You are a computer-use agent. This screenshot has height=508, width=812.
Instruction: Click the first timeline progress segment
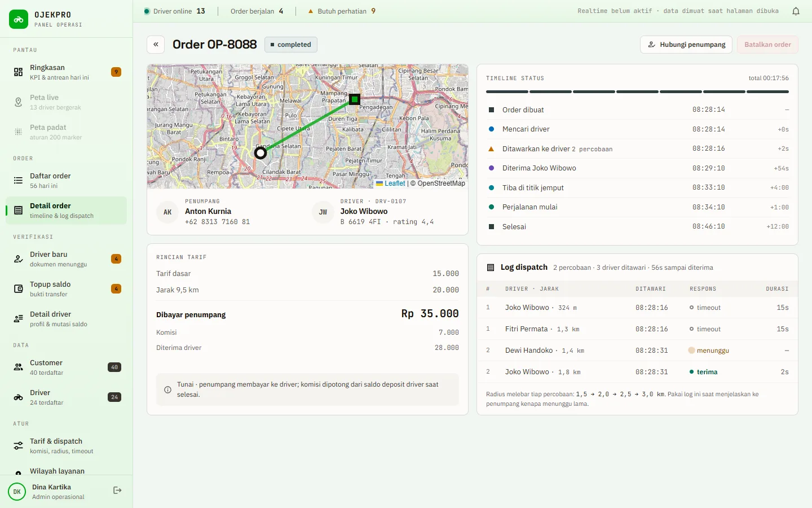tap(507, 91)
